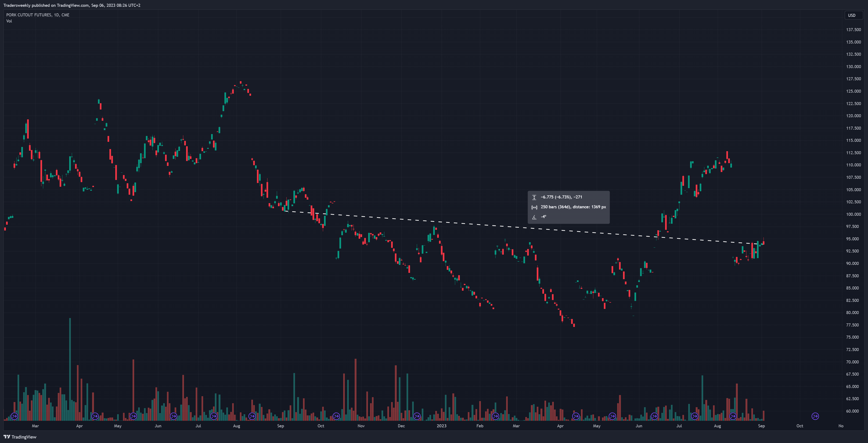Click the 100.000 price axis label
This screenshot has height=443, width=868.
click(853, 214)
